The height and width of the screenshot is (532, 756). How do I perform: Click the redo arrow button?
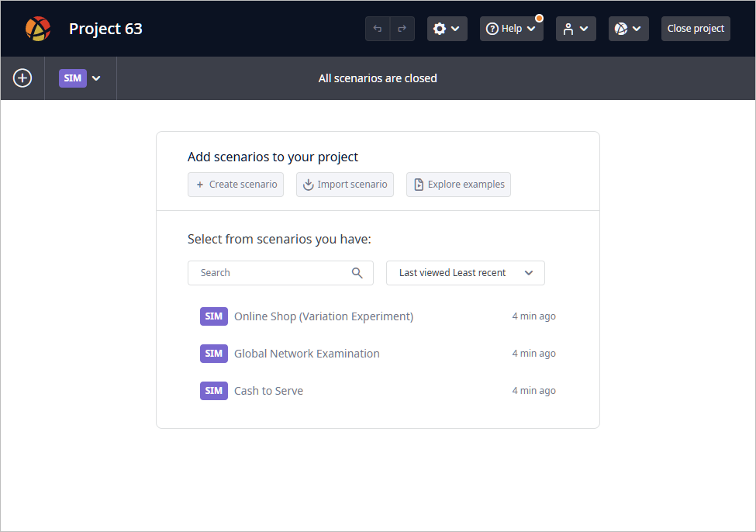(402, 29)
